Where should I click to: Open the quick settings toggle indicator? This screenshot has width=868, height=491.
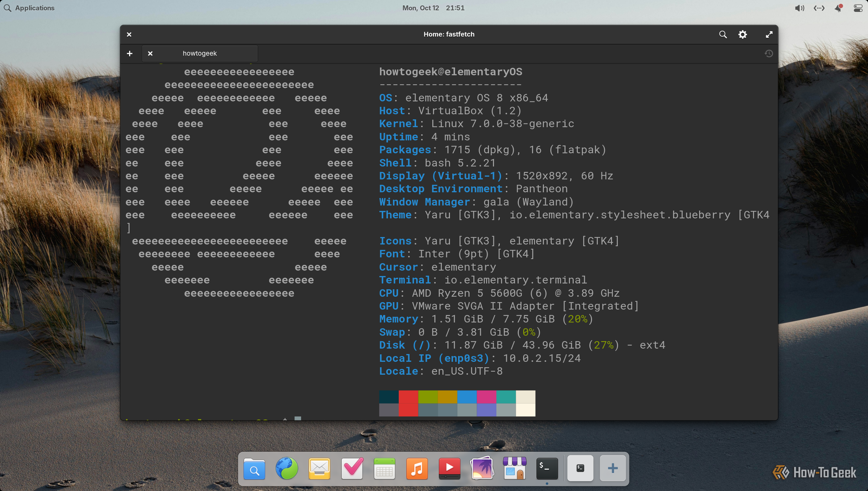click(858, 8)
